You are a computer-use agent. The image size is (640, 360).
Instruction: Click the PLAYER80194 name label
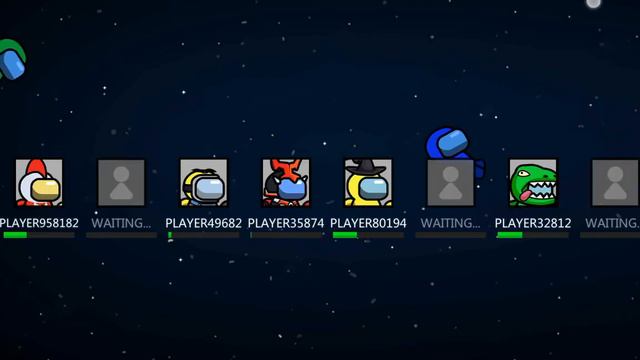368,223
